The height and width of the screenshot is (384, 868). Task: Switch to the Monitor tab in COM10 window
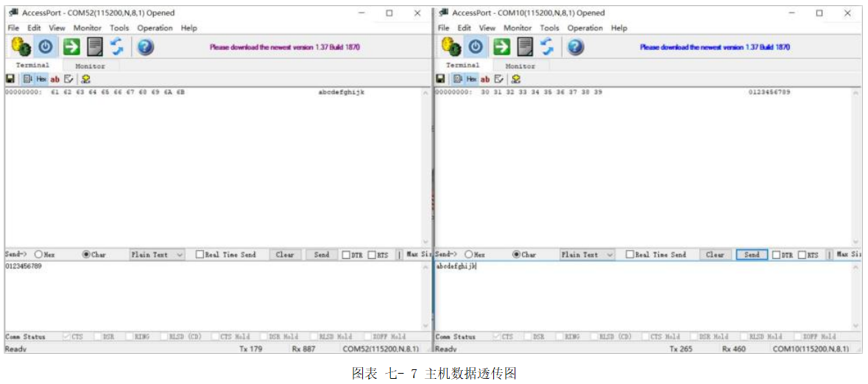pyautogui.click(x=520, y=65)
